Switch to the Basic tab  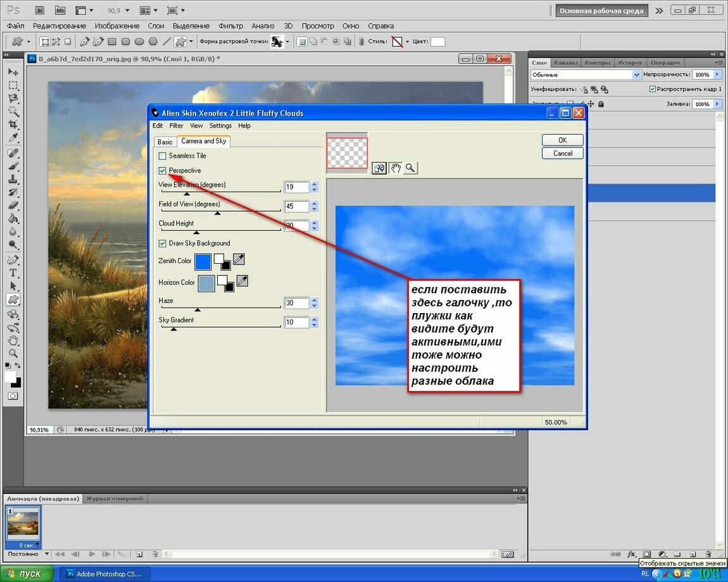(165, 142)
